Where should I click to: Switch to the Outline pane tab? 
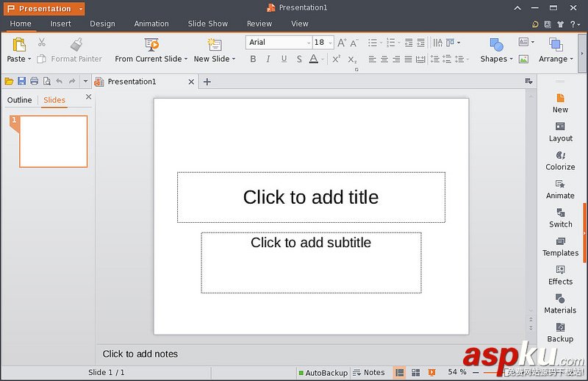(20, 100)
